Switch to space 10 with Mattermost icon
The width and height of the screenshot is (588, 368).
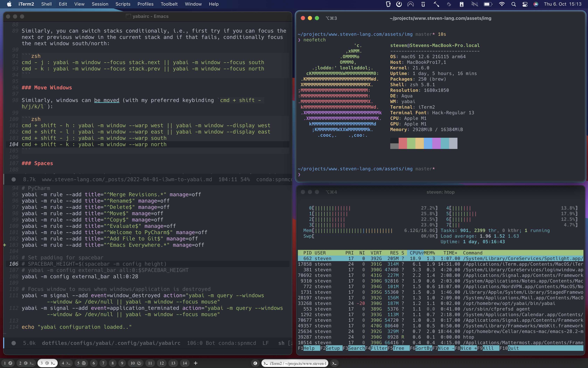(x=136, y=363)
